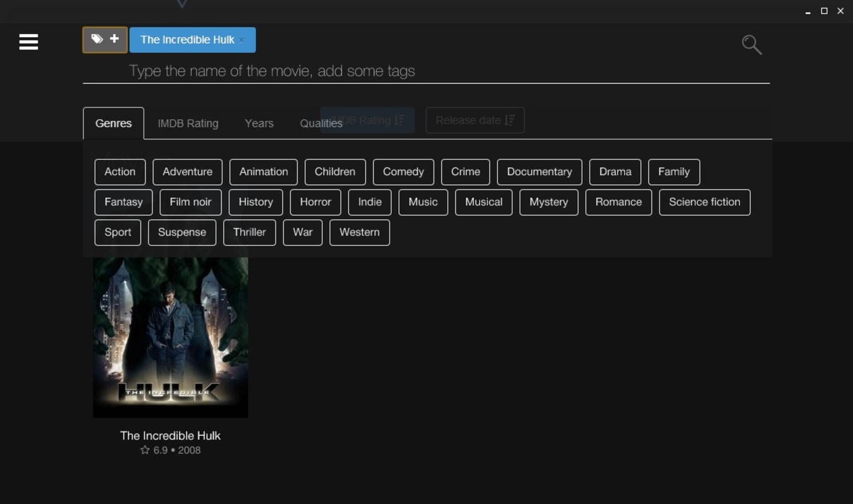
Task: Select the Animation genre tag
Action: [263, 172]
